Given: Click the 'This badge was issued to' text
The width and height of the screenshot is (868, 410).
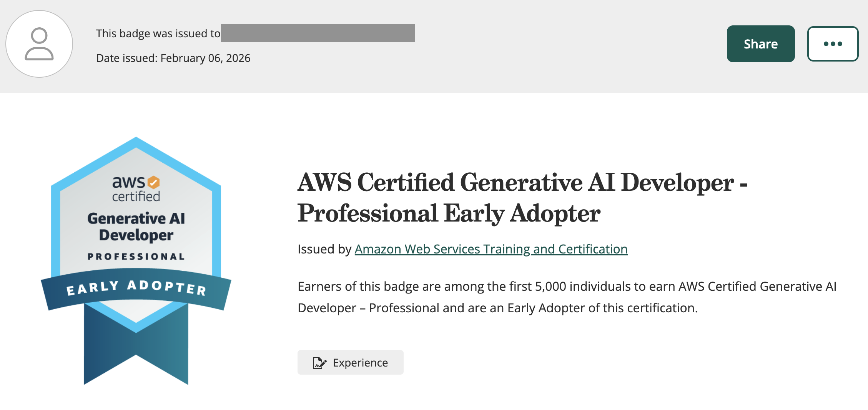Looking at the screenshot, I should (x=158, y=33).
